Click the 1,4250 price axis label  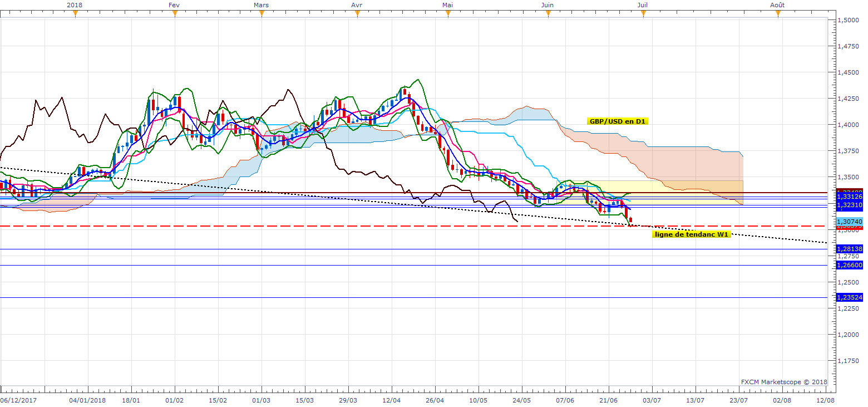coord(849,99)
